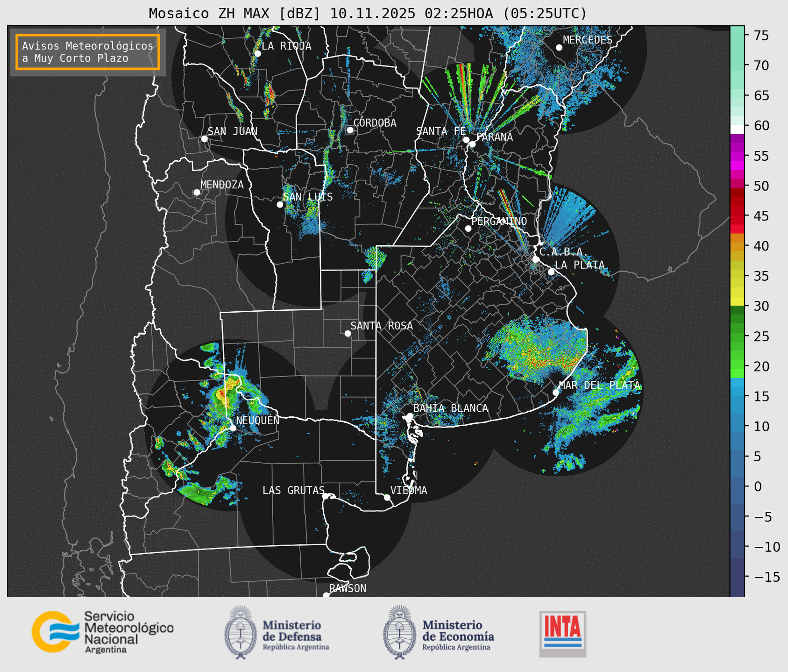Click the 25 dBZ green color band
This screenshot has height=672, width=788.
click(737, 336)
